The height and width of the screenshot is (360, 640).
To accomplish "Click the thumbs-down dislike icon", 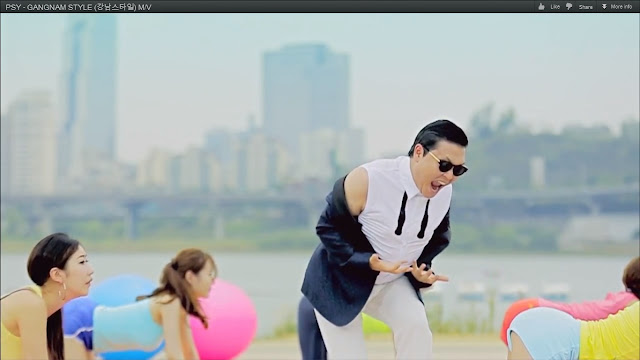I will tap(569, 7).
